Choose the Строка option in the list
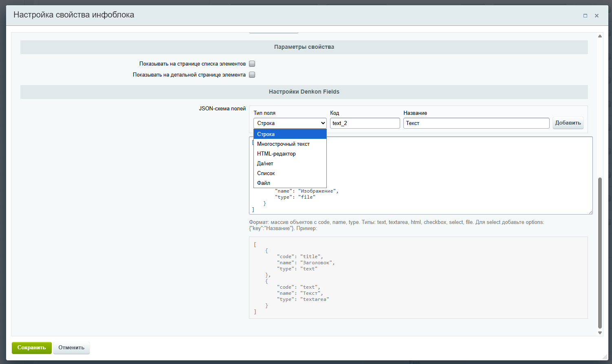The image size is (612, 364). (290, 134)
